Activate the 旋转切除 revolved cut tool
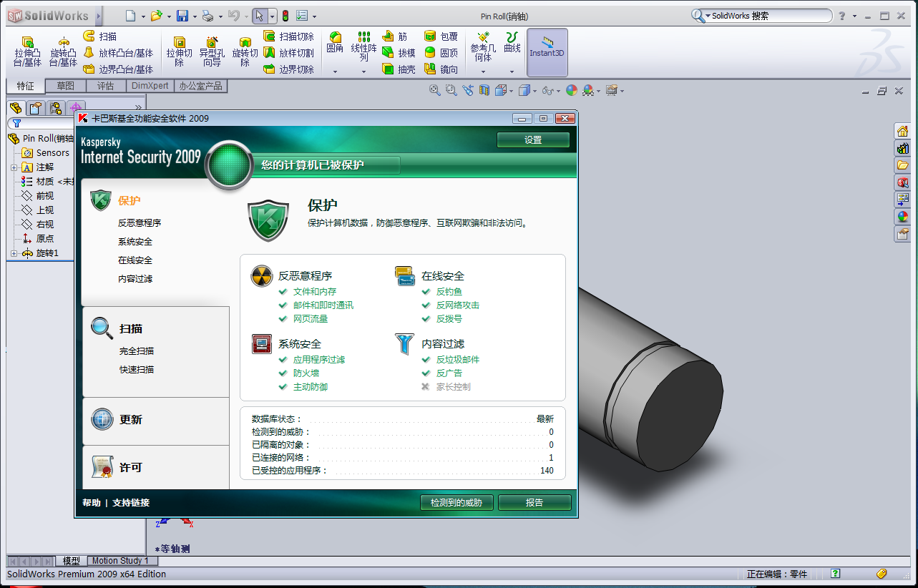Viewport: 918px width, 588px height. tap(245, 52)
